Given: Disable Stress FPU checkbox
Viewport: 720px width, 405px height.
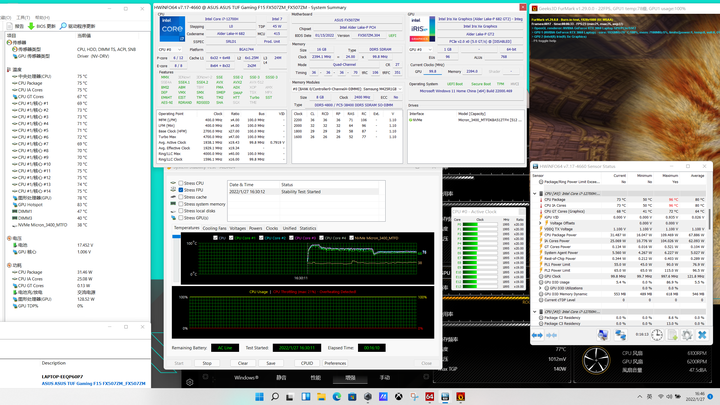Looking at the screenshot, I should [x=181, y=190].
